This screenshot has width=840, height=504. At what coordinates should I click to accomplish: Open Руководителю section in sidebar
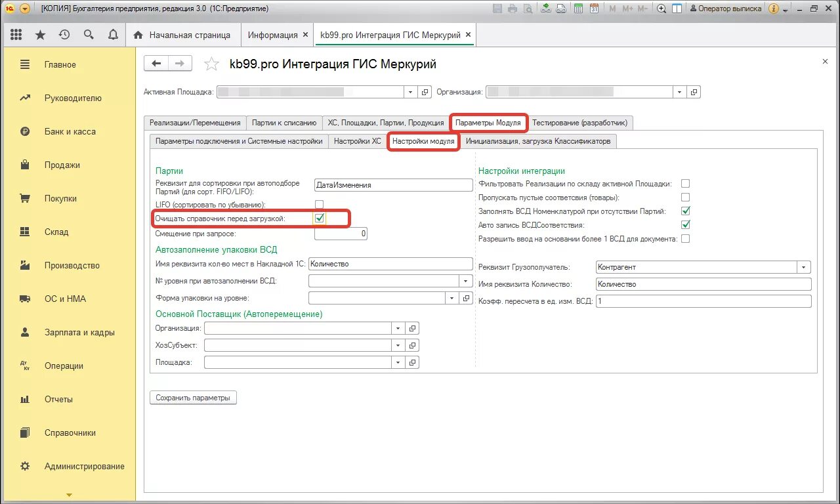click(73, 98)
